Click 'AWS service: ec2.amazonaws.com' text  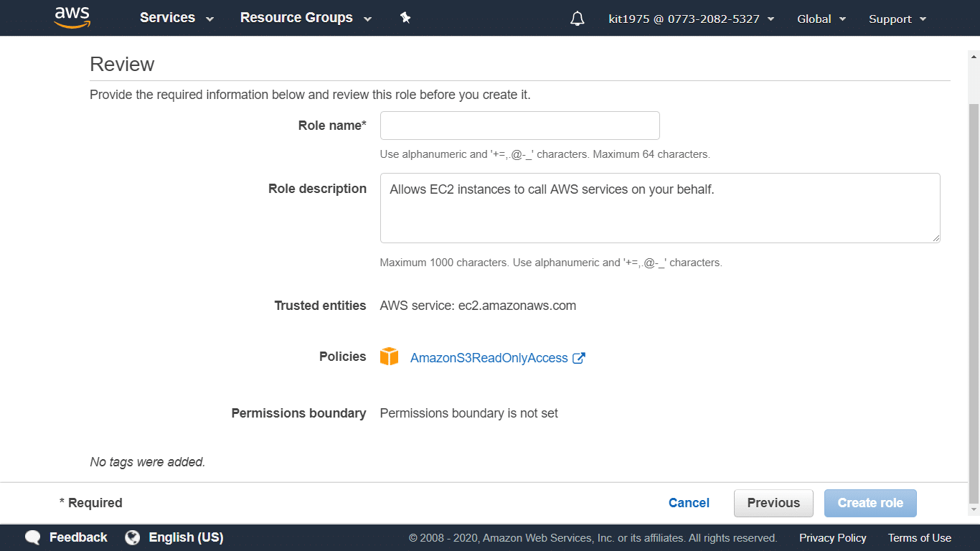(478, 306)
